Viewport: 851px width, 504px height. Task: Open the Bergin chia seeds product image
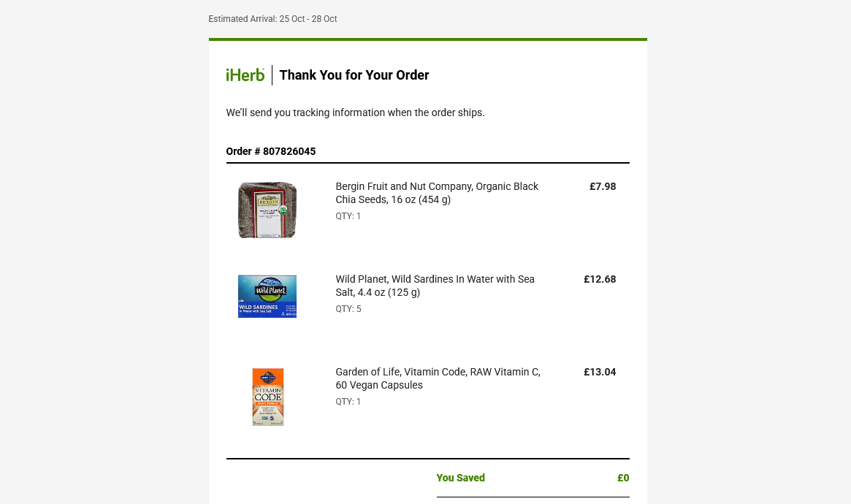tap(267, 210)
